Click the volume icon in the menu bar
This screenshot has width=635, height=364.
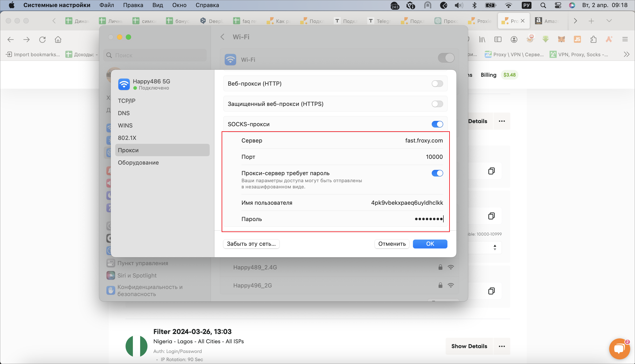[459, 5]
